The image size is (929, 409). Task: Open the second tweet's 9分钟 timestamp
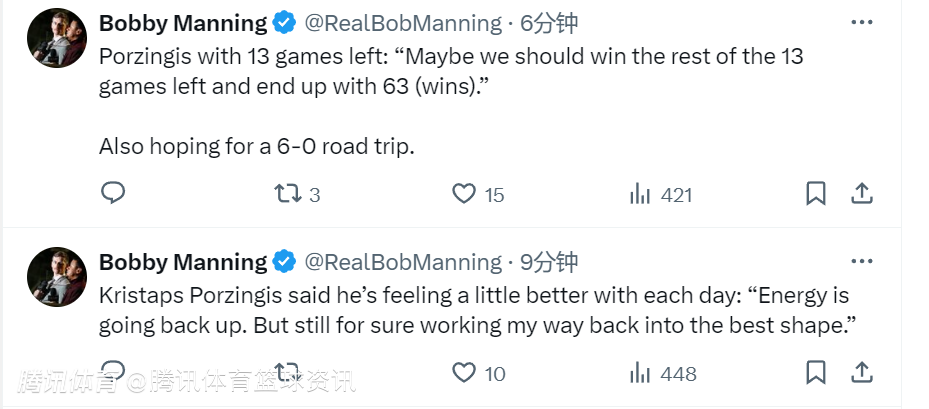tap(548, 262)
